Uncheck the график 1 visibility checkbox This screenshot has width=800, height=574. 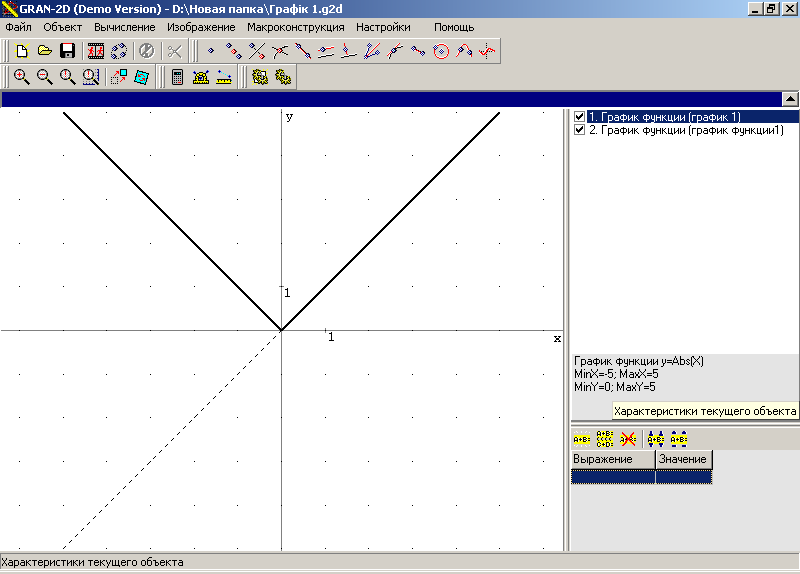(579, 117)
